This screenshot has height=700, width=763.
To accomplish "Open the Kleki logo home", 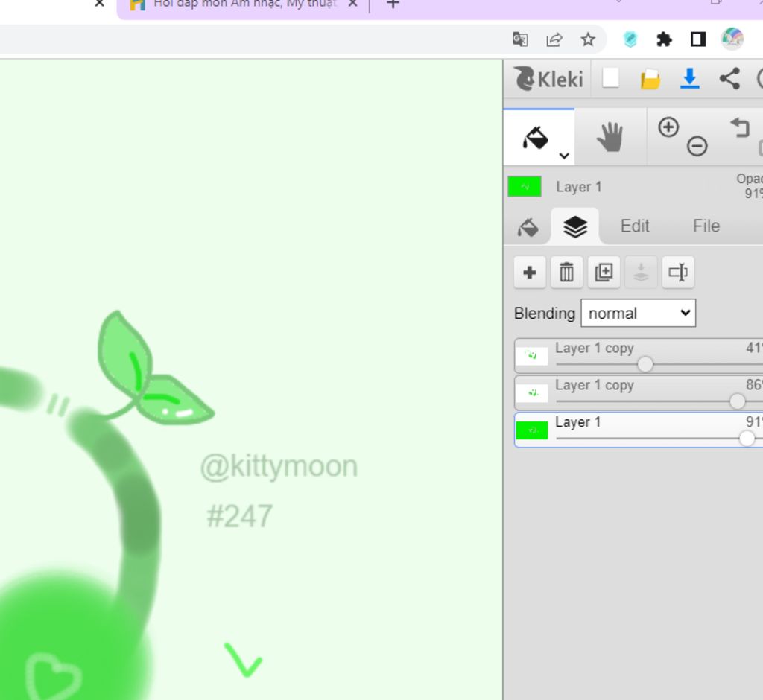I will [x=548, y=79].
